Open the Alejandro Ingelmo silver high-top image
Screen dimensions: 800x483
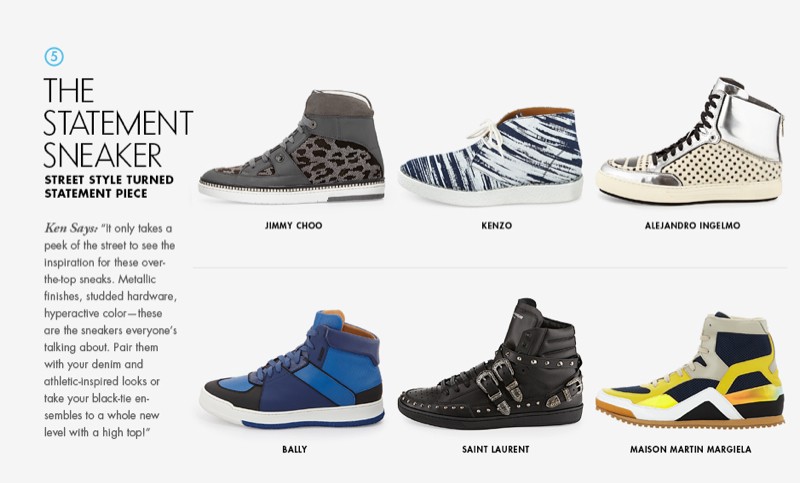click(x=691, y=141)
